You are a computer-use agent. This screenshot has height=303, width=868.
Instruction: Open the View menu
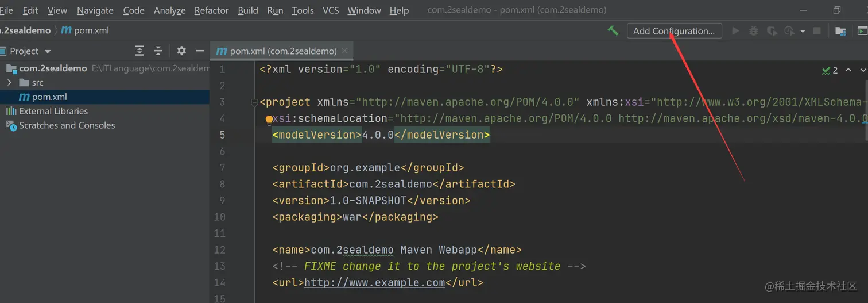tap(57, 10)
